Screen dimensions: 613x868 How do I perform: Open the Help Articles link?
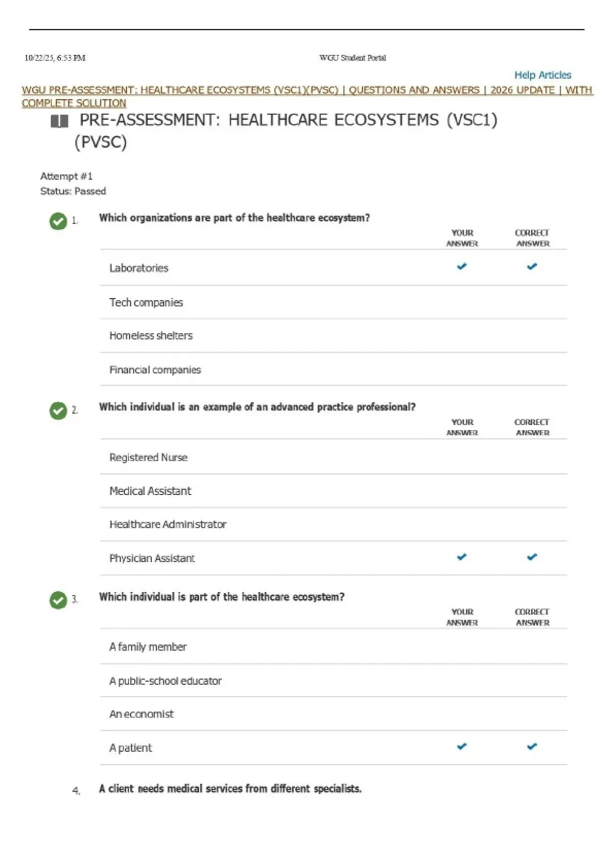point(543,75)
